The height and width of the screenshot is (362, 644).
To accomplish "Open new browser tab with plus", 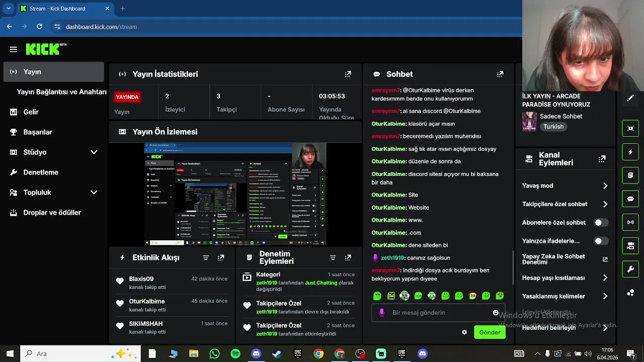I will (123, 9).
